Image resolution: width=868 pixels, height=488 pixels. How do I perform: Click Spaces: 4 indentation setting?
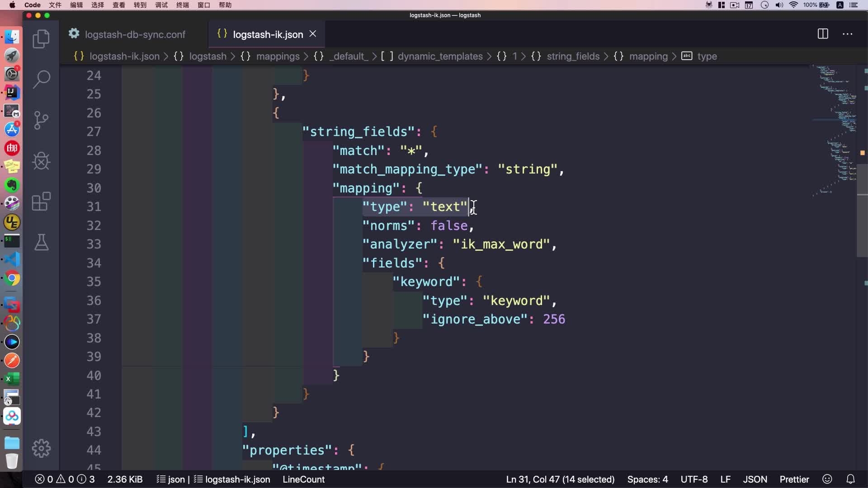tap(647, 479)
